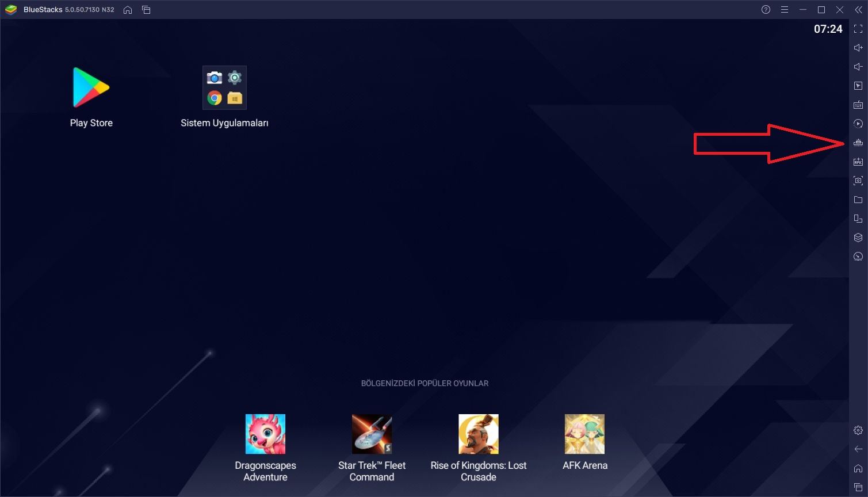Close the BlueStacks window
This screenshot has height=497, width=868.
[x=840, y=10]
